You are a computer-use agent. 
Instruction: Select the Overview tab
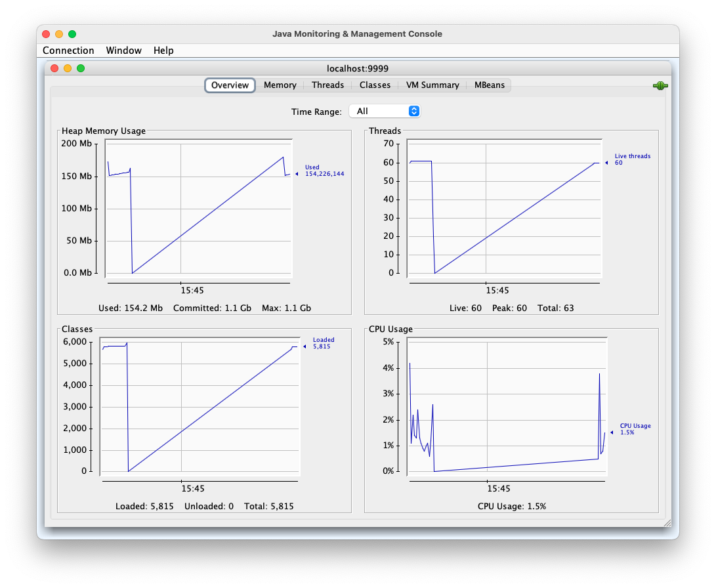tap(230, 85)
